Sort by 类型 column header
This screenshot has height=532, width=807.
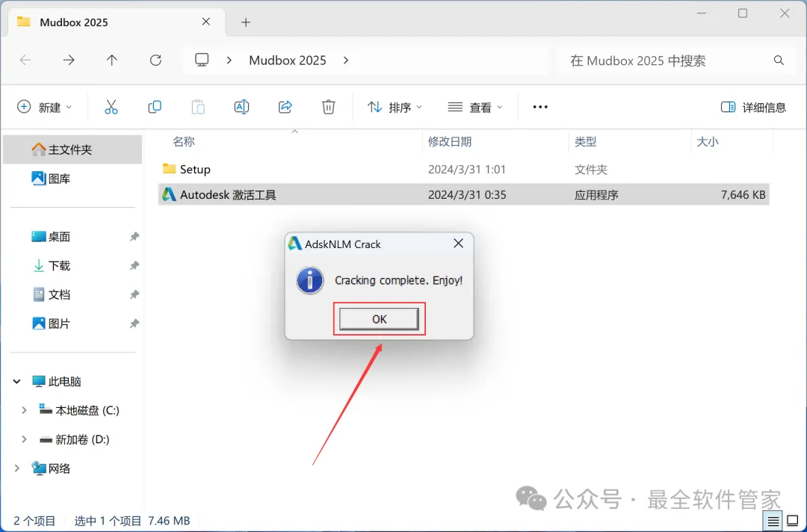[x=586, y=141]
